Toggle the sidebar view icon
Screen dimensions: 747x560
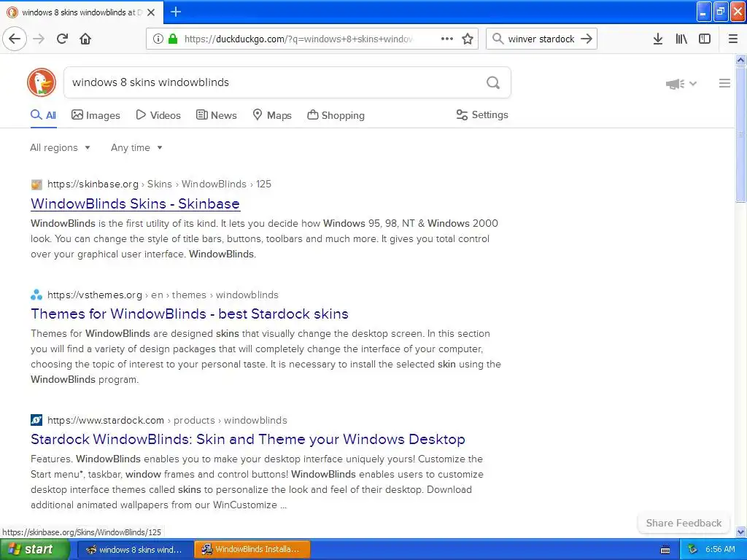pyautogui.click(x=705, y=39)
